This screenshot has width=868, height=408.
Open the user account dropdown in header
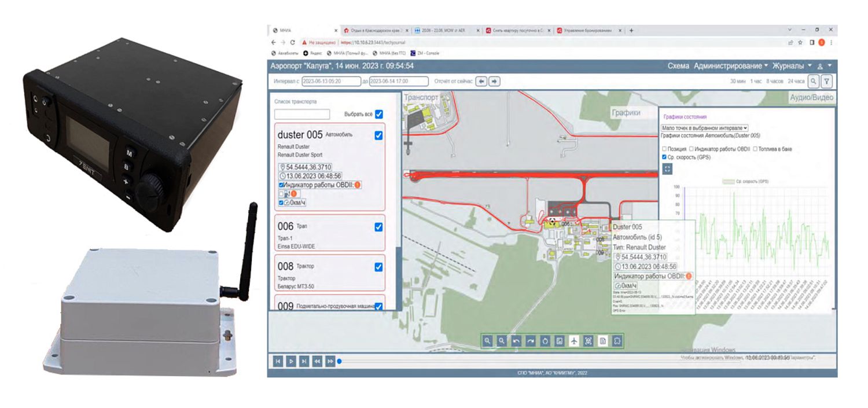tap(824, 67)
